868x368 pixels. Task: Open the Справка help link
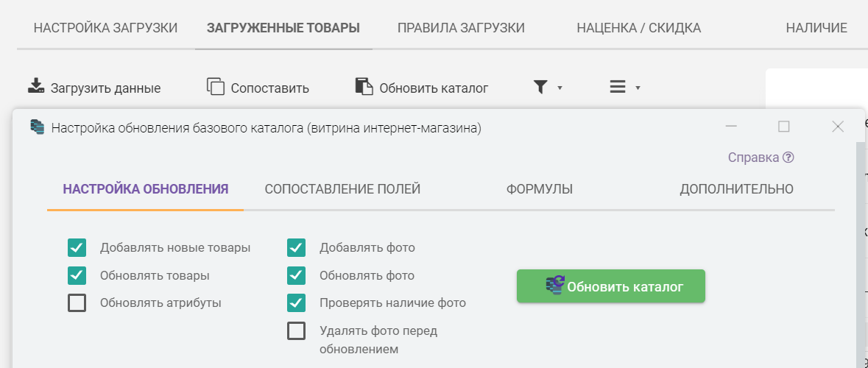click(753, 158)
